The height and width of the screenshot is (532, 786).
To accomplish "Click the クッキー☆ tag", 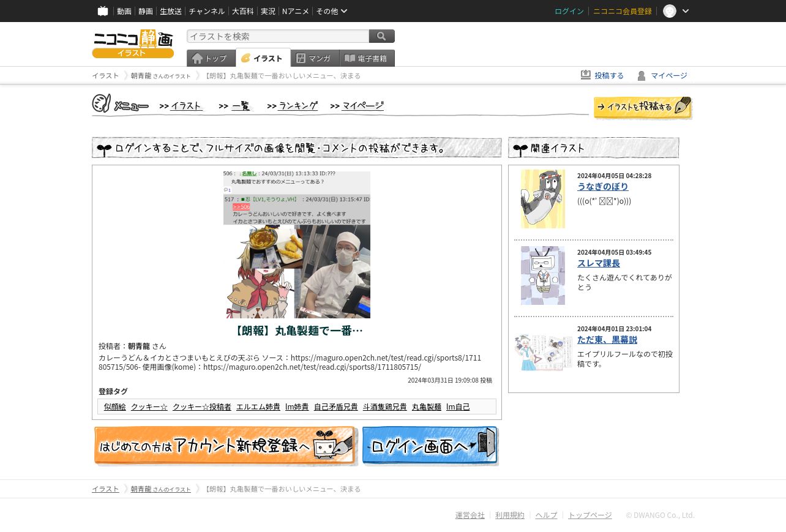I will pyautogui.click(x=149, y=406).
